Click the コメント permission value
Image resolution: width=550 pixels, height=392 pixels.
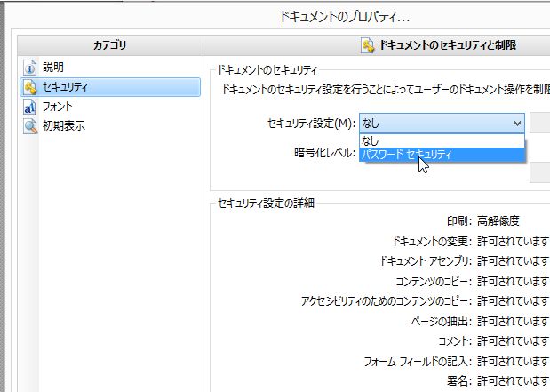click(514, 340)
